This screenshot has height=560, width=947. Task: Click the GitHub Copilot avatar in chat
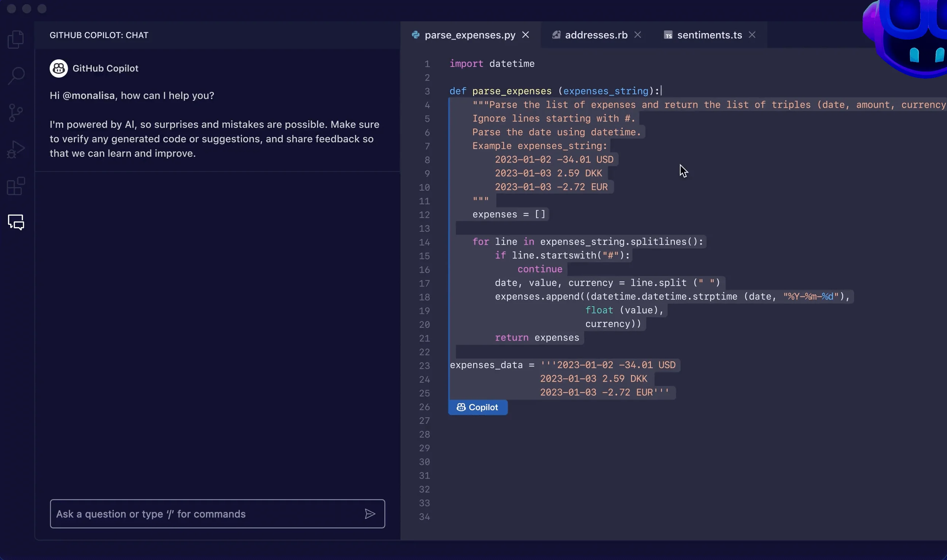click(x=58, y=68)
